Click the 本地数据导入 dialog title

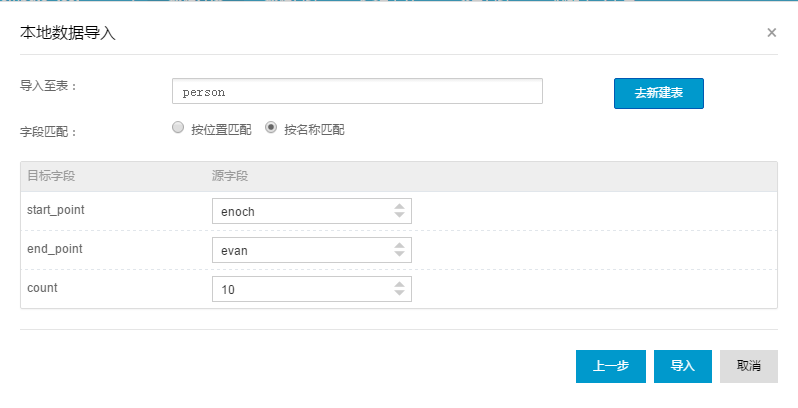pos(68,33)
